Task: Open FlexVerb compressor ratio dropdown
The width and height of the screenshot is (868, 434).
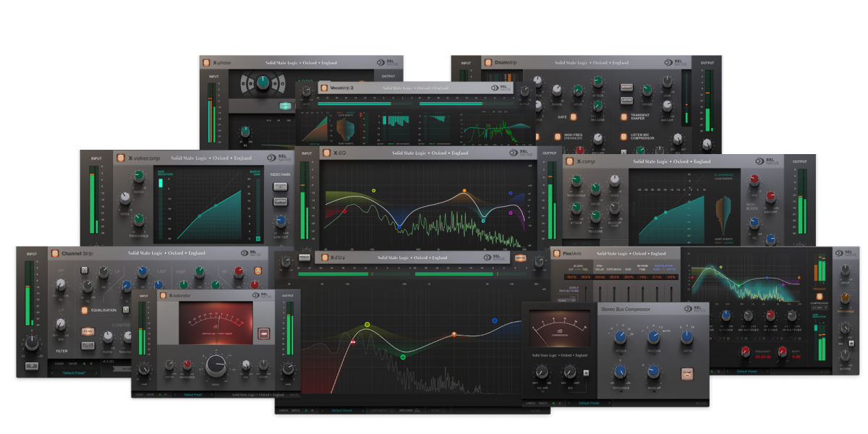Action: point(820,307)
